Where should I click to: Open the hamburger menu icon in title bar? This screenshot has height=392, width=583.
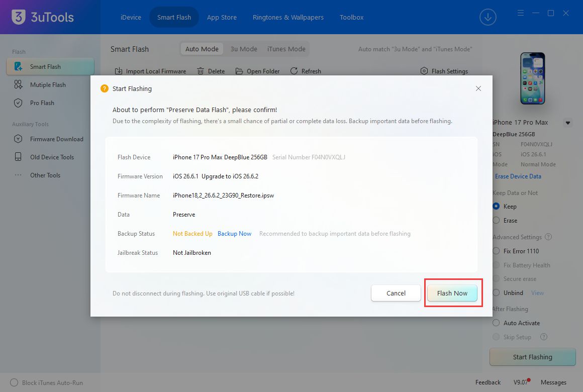pos(521,13)
